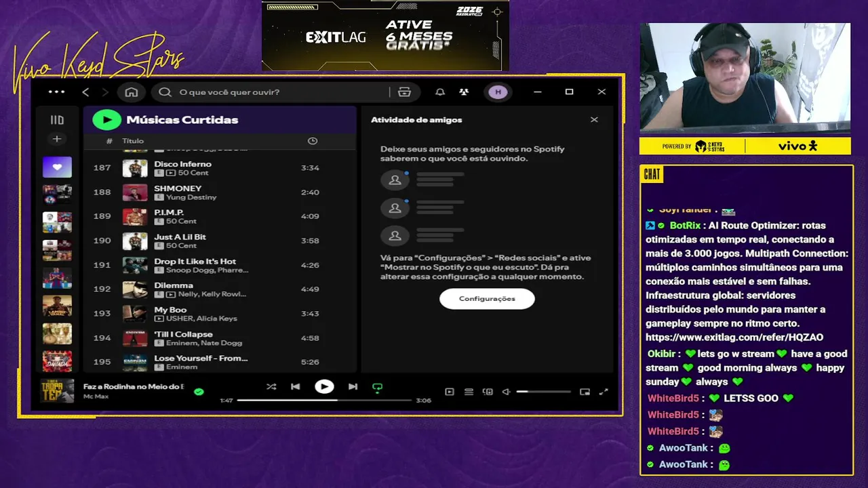
Task: Toggle the green liked checkmark for current song
Action: (199, 392)
